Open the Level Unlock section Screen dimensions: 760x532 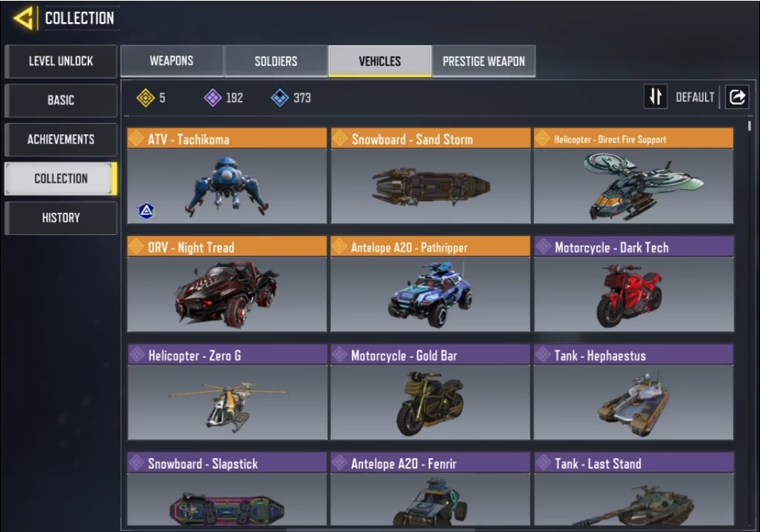tap(61, 61)
